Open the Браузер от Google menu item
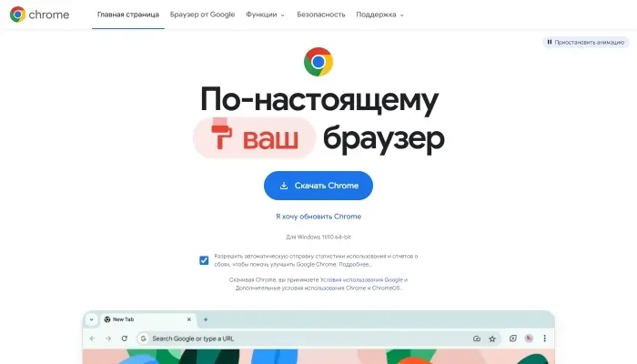This screenshot has height=364, width=637. (x=202, y=15)
